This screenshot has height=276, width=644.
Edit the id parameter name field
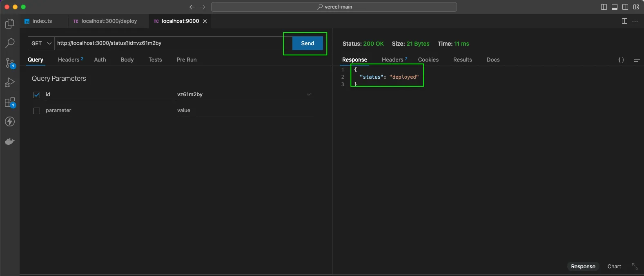click(108, 95)
